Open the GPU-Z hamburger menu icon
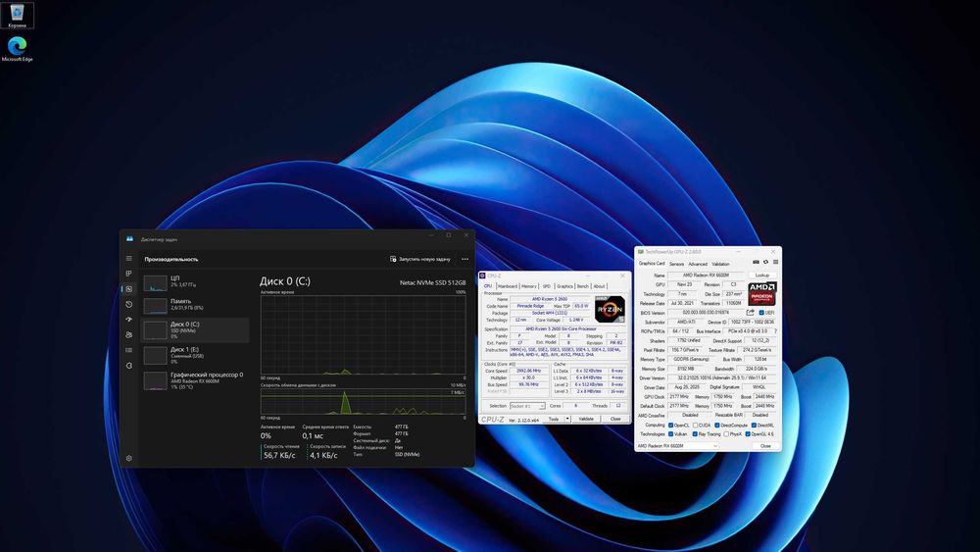Image resolution: width=980 pixels, height=552 pixels. 775,262
